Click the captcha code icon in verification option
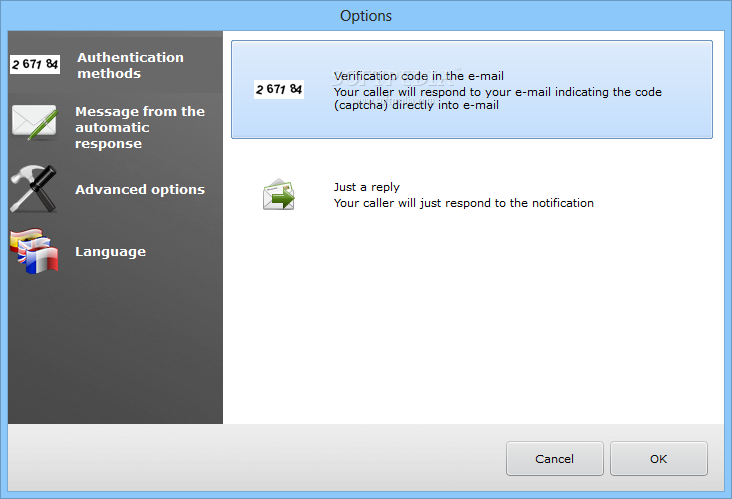Image resolution: width=732 pixels, height=499 pixels. (x=279, y=89)
